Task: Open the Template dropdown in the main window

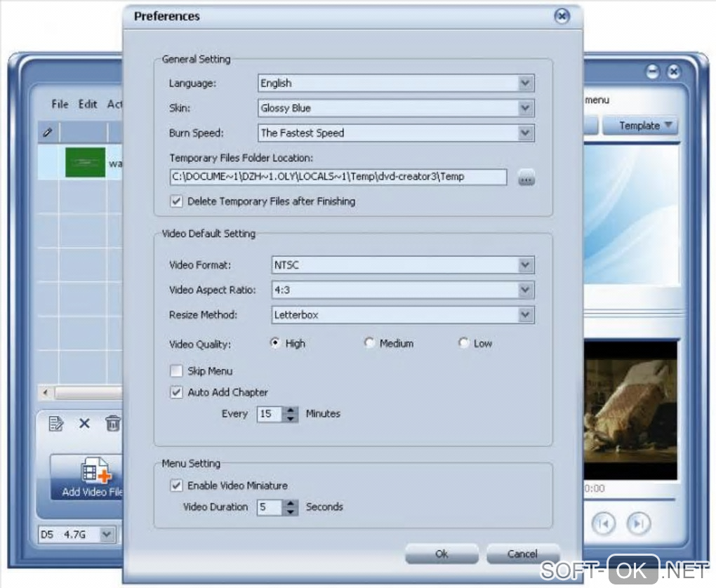Action: 640,126
